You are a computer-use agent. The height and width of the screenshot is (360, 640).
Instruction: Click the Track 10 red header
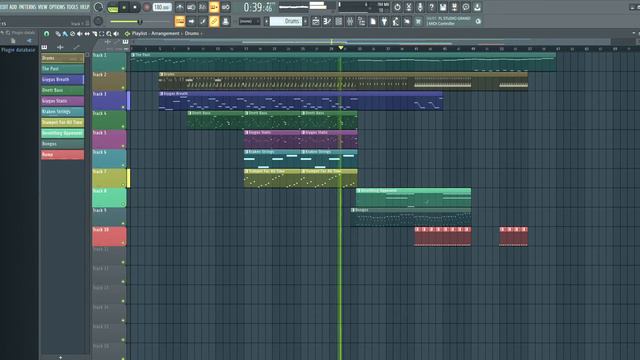[109, 236]
